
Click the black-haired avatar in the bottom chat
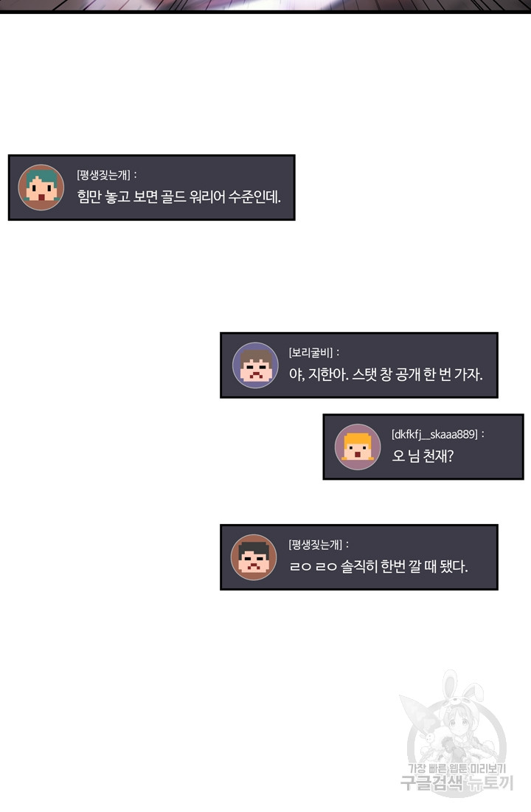coord(254,557)
